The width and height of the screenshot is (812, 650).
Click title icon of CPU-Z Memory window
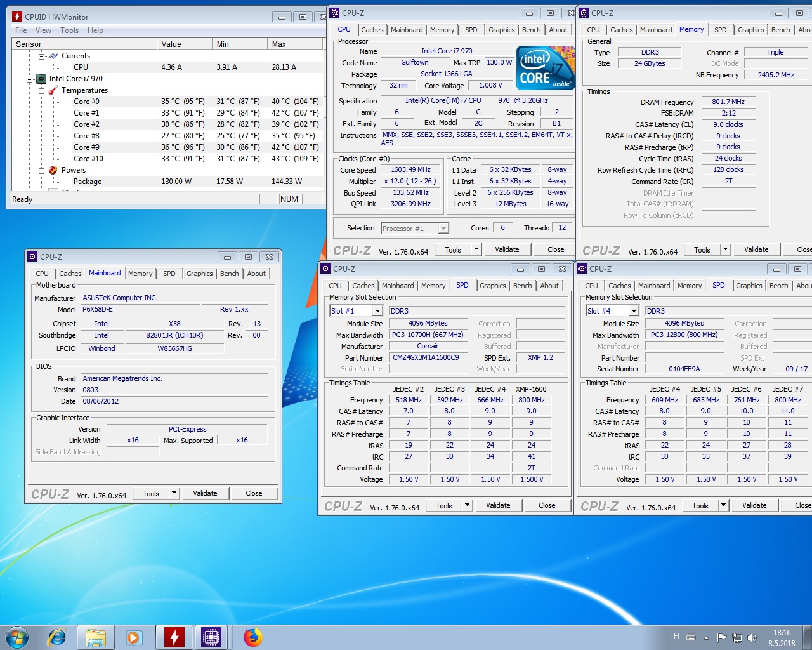(584, 13)
